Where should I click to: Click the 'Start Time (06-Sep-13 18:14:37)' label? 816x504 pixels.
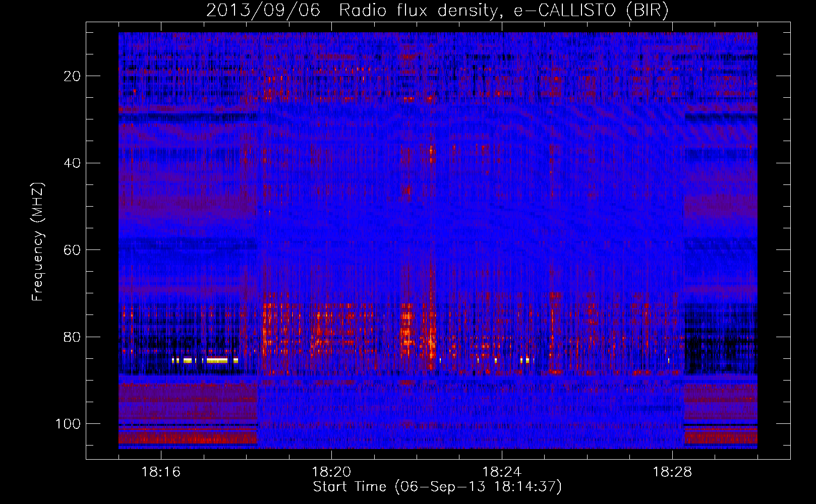pos(437,487)
